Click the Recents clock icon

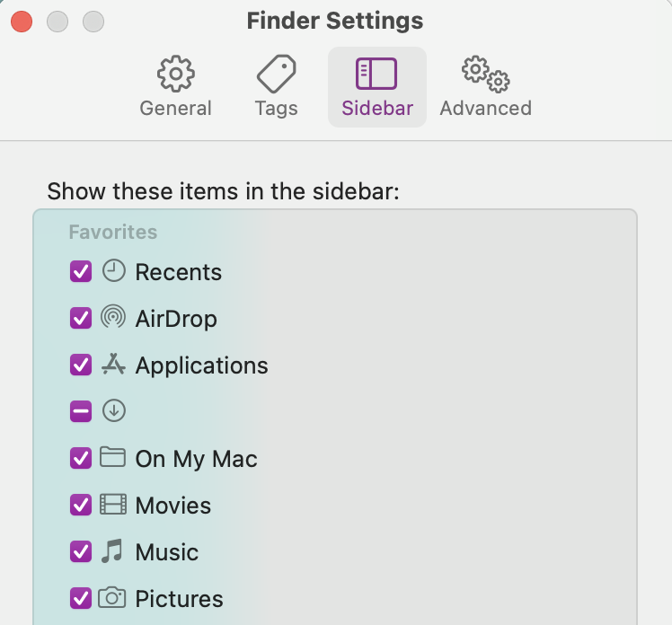(x=113, y=271)
